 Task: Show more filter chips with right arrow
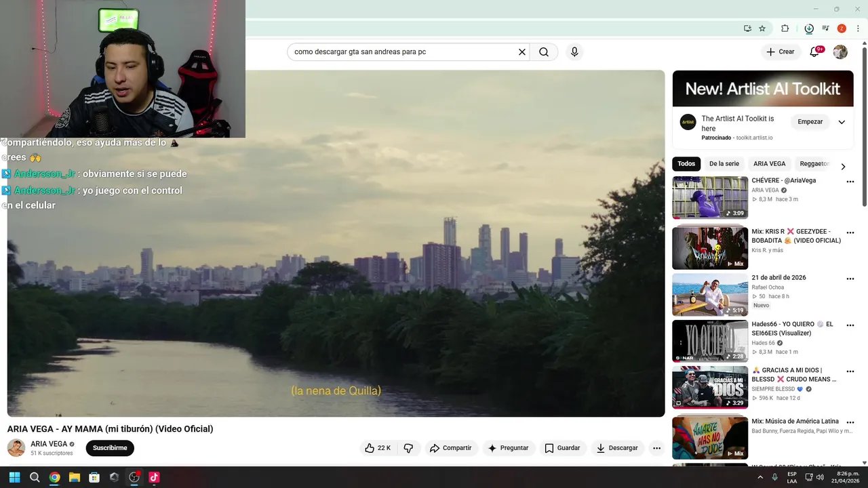[x=843, y=167]
